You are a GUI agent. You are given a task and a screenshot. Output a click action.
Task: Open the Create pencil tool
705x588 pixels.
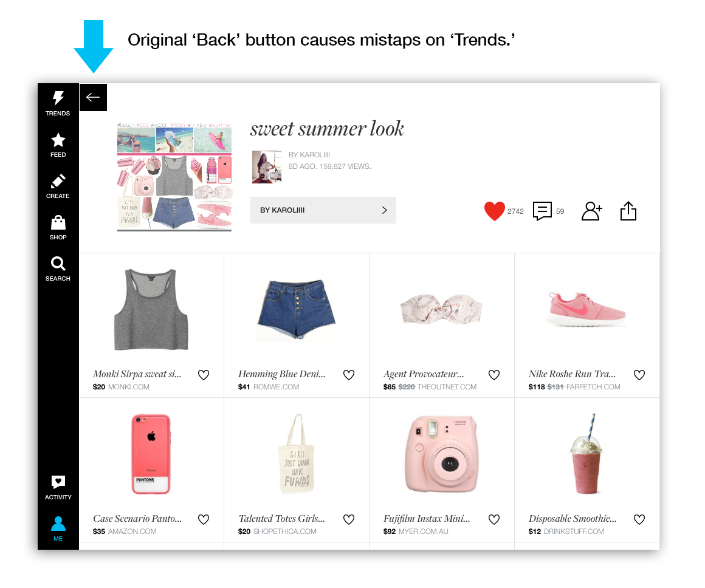click(x=58, y=186)
